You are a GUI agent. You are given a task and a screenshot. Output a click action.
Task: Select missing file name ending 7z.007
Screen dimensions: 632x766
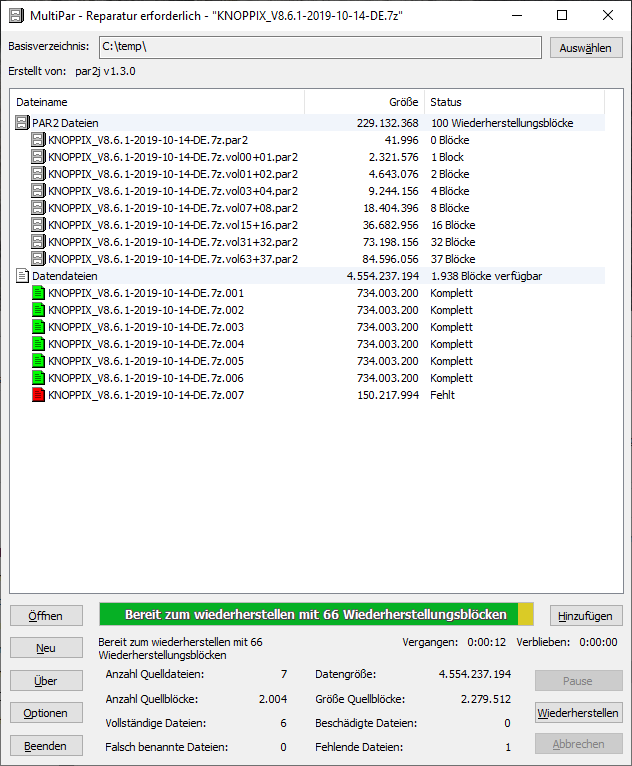pyautogui.click(x=146, y=395)
